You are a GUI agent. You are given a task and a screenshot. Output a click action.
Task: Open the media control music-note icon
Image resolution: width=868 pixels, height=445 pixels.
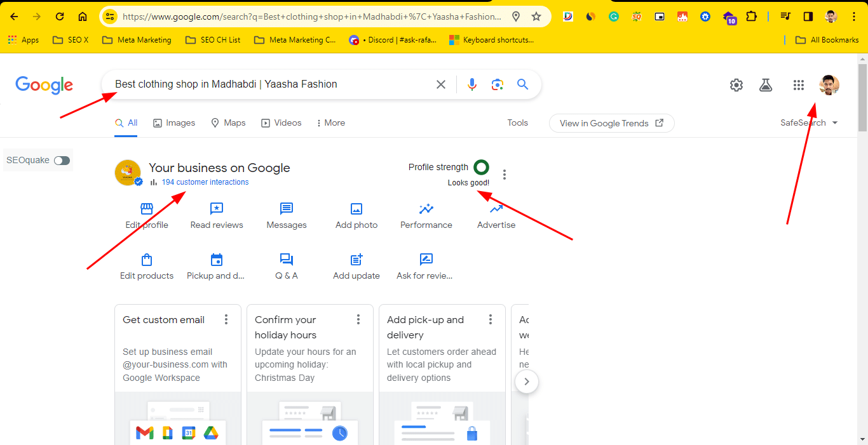(785, 17)
